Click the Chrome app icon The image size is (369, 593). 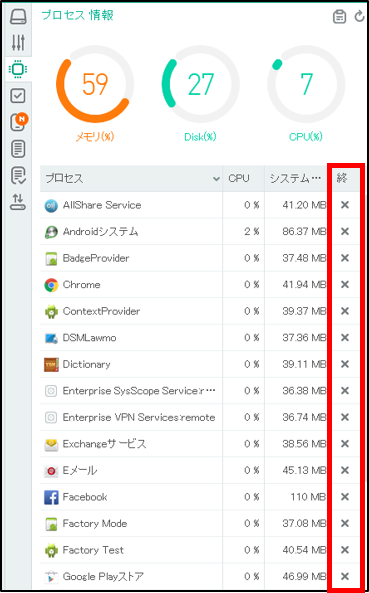51,285
